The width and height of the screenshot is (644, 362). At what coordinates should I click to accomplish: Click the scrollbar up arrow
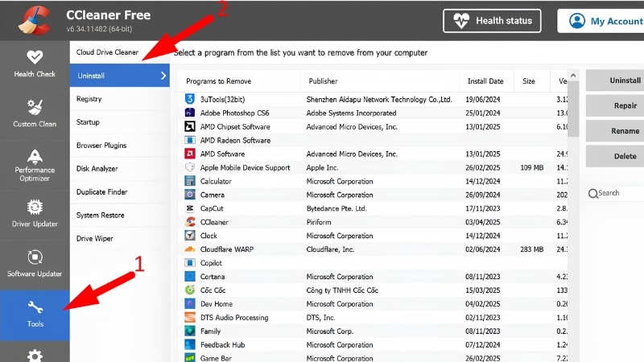pyautogui.click(x=573, y=76)
